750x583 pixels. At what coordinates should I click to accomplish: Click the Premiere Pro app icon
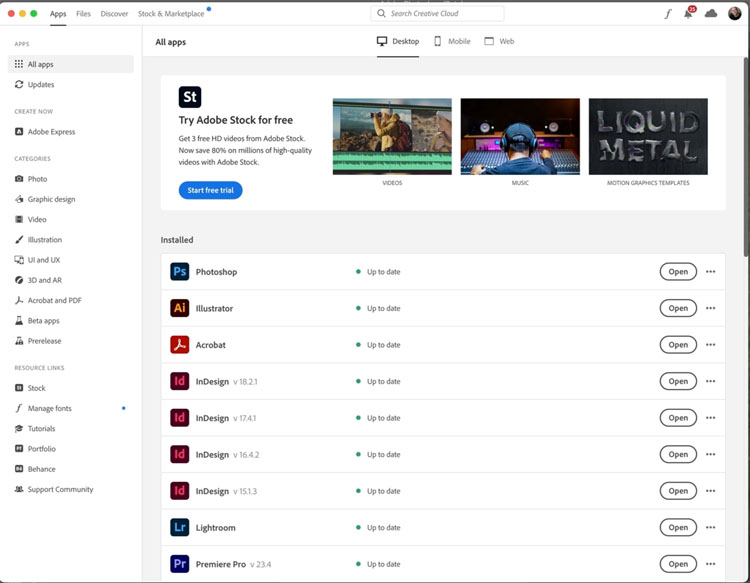point(179,564)
